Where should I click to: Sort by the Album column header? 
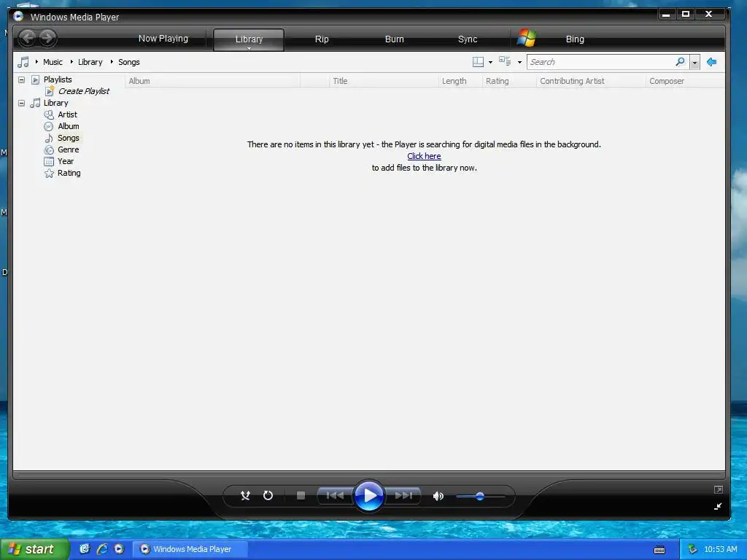click(212, 81)
